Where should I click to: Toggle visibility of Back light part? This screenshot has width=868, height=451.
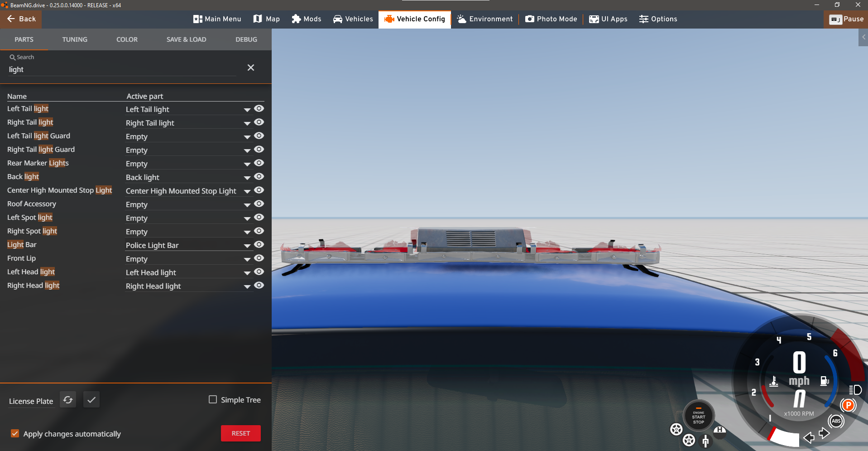tap(259, 177)
